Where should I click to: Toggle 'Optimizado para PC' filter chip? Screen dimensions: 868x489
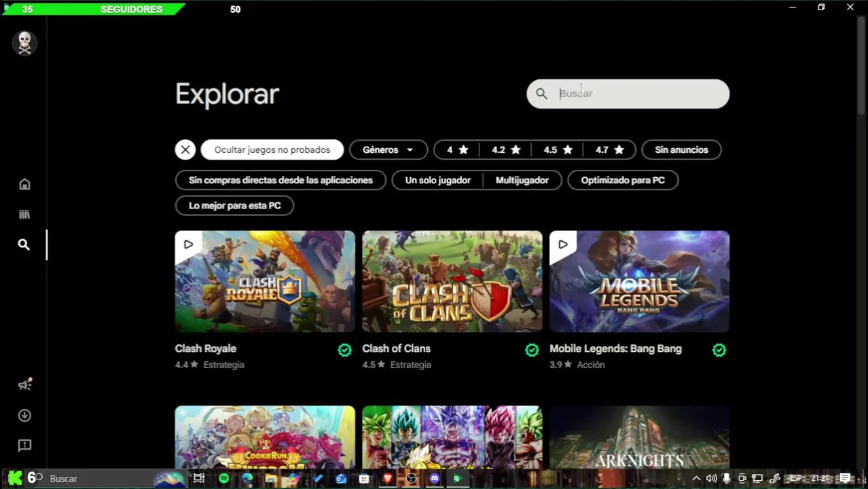pos(623,180)
